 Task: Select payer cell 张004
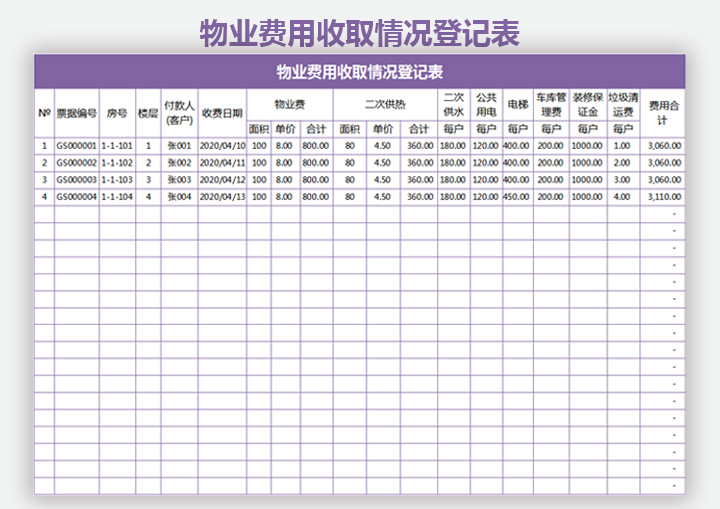(179, 197)
